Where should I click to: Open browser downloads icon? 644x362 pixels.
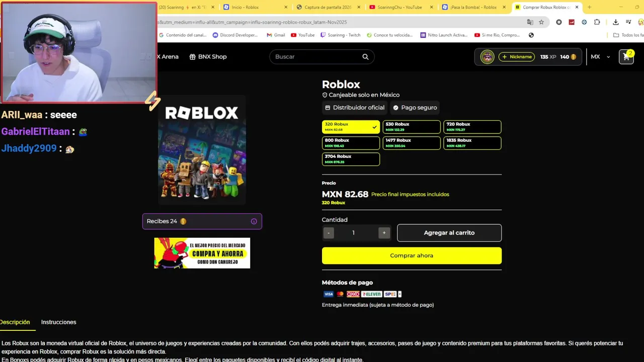tap(615, 22)
